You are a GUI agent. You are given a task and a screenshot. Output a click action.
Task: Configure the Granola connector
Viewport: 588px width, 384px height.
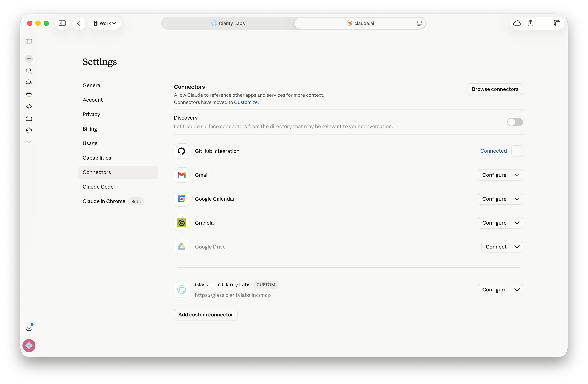pyautogui.click(x=494, y=223)
